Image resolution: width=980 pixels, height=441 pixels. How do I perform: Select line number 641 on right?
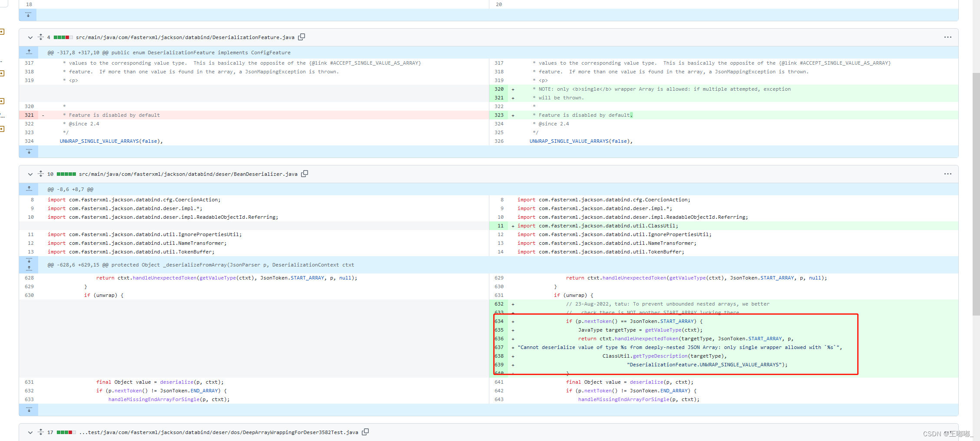click(499, 382)
